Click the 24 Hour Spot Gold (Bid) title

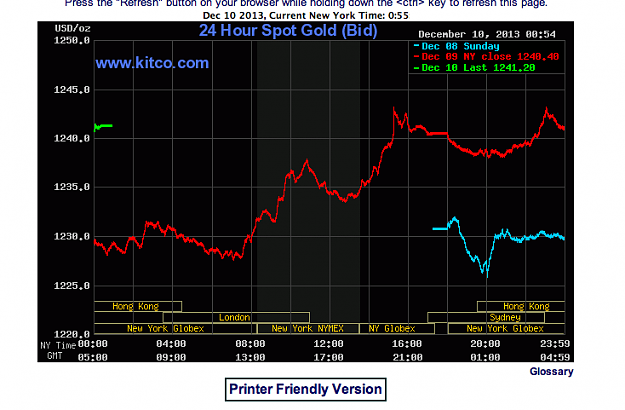click(x=288, y=31)
